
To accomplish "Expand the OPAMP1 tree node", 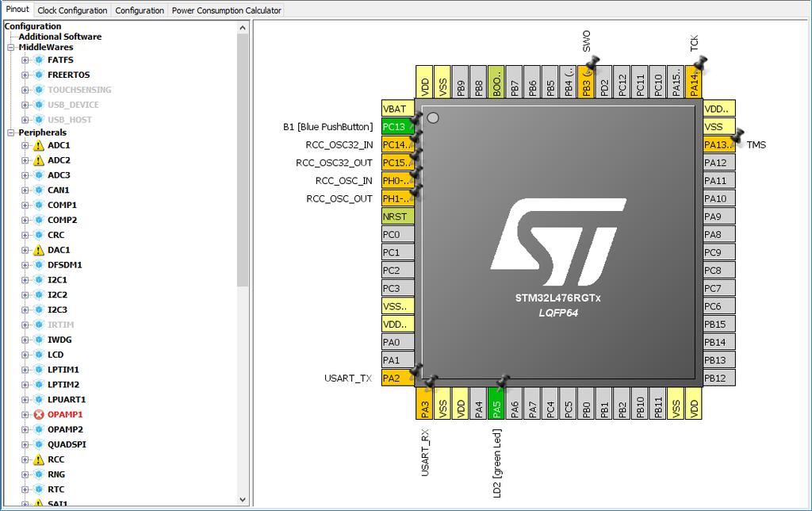I will coord(25,415).
